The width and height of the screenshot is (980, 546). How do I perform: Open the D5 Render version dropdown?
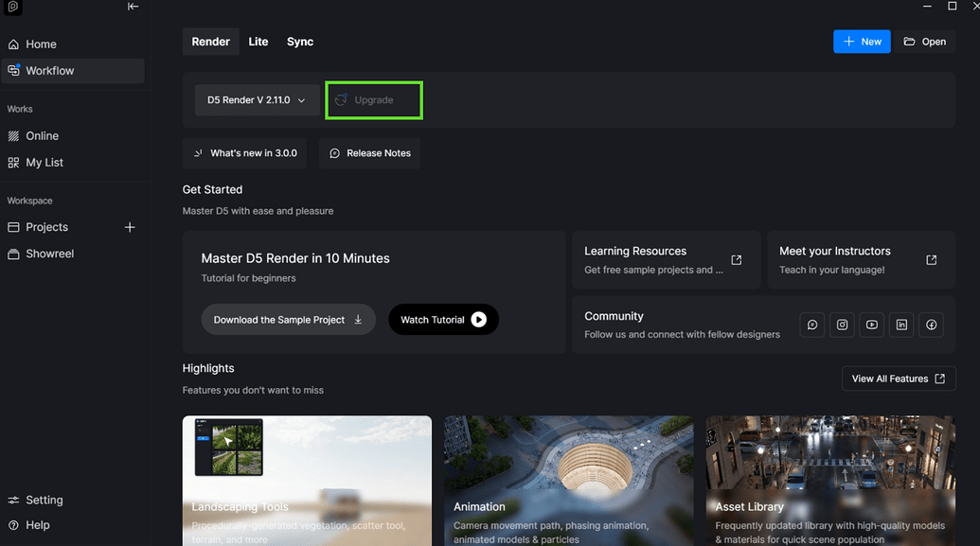point(257,99)
